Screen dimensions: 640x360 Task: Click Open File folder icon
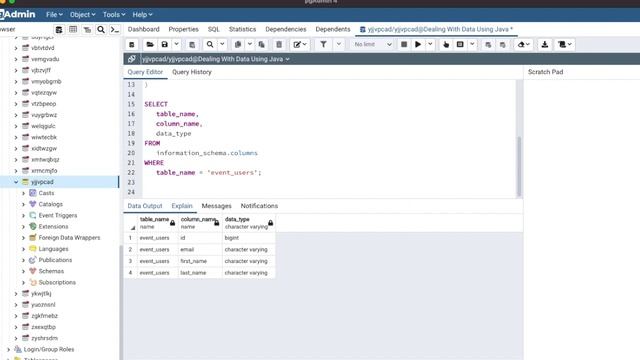point(150,44)
